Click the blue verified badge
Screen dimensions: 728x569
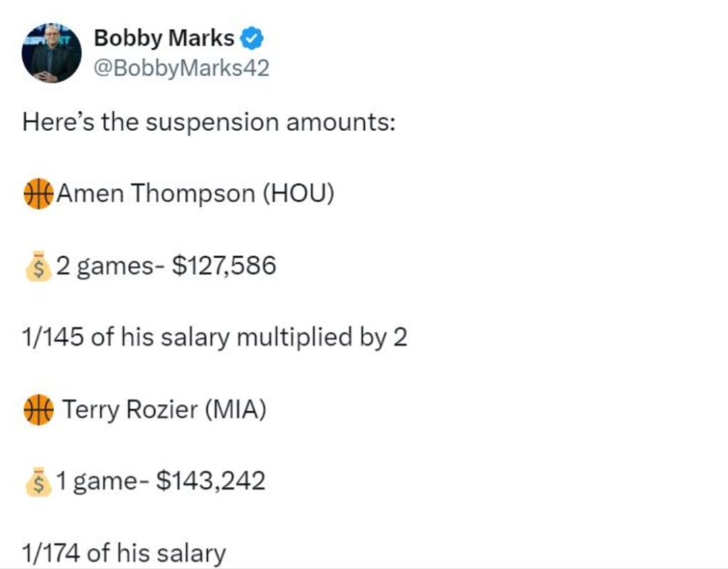pos(253,38)
